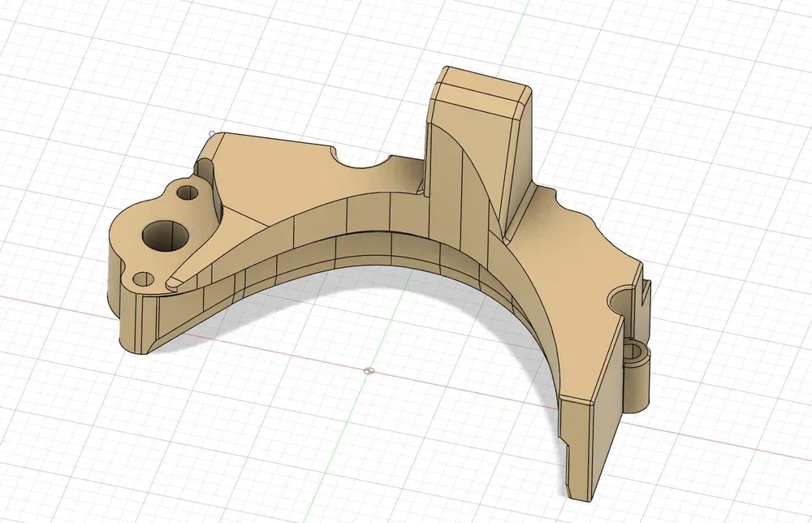Pick the small lower-left hole on the lug
Screen dimensions: 812x523
click(x=144, y=279)
